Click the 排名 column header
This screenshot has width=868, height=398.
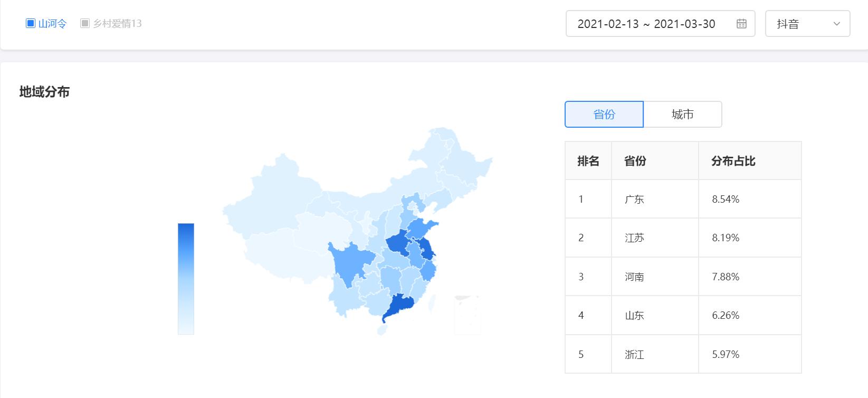pos(588,161)
